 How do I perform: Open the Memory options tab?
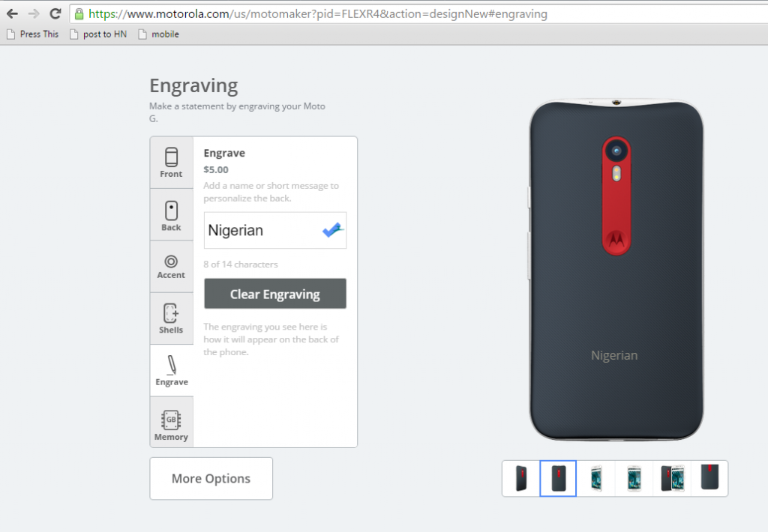tap(172, 422)
